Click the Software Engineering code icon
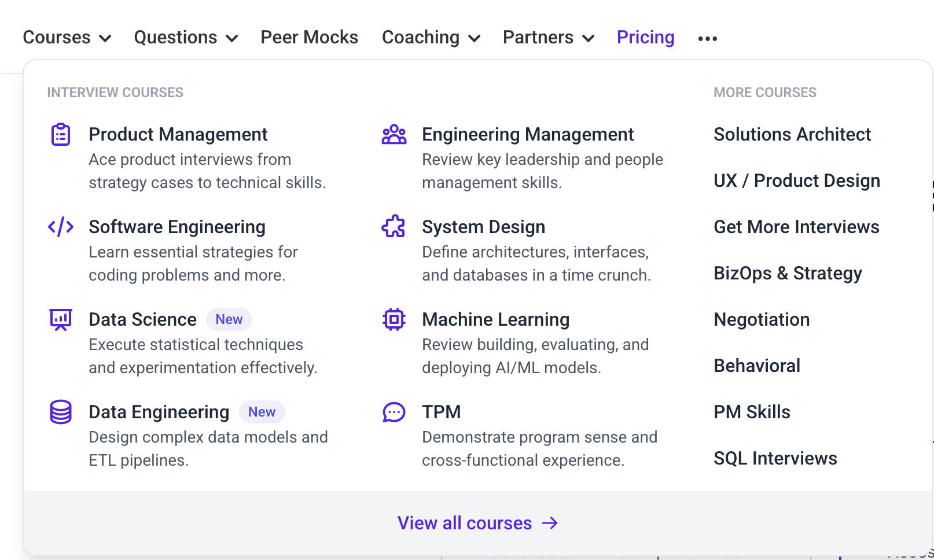This screenshot has width=934, height=560. 60,226
